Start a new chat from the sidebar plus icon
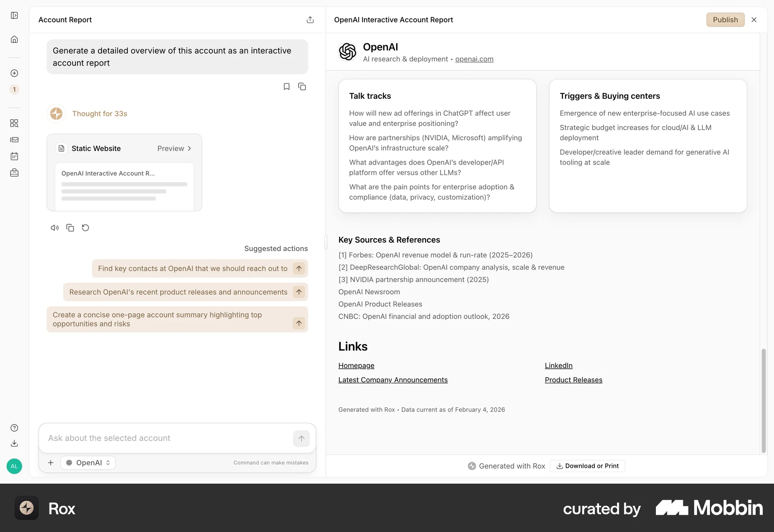 (15, 73)
